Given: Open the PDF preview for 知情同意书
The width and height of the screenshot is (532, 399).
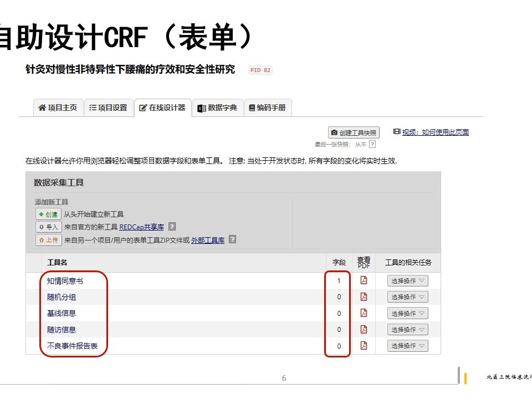Looking at the screenshot, I should (x=364, y=280).
